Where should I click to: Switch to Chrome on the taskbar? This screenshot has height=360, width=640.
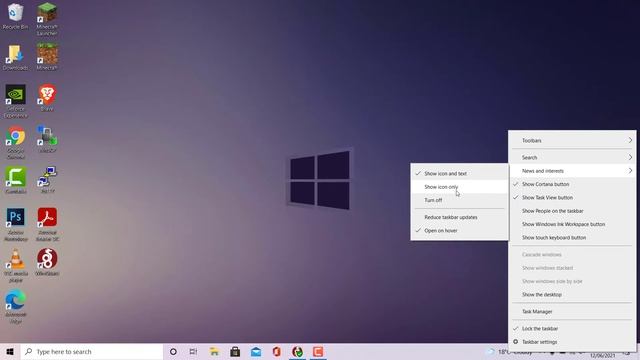[298, 351]
